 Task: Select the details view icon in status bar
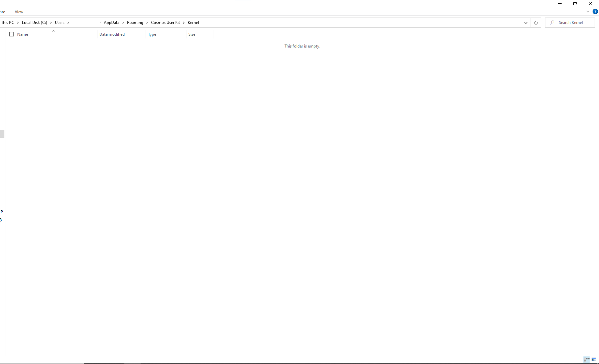click(x=587, y=360)
